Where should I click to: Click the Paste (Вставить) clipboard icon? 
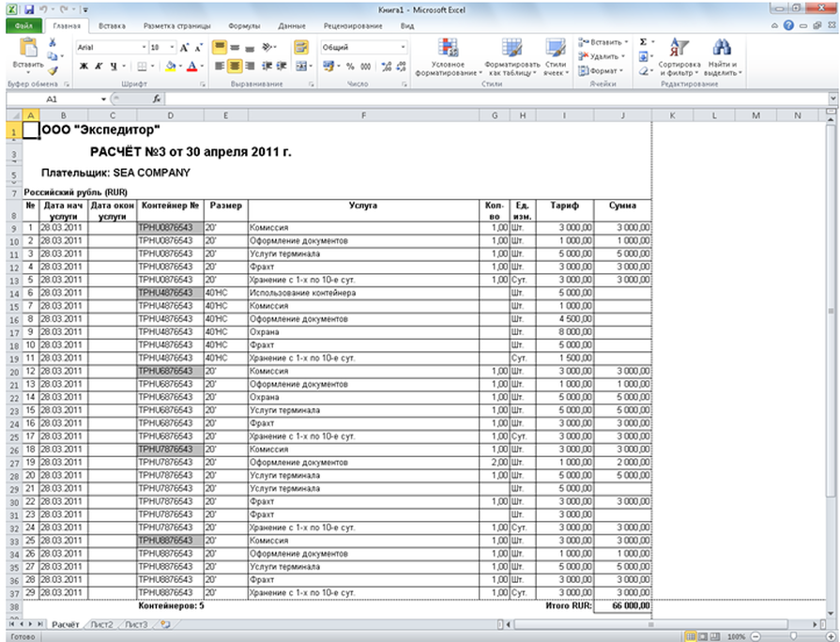28,48
